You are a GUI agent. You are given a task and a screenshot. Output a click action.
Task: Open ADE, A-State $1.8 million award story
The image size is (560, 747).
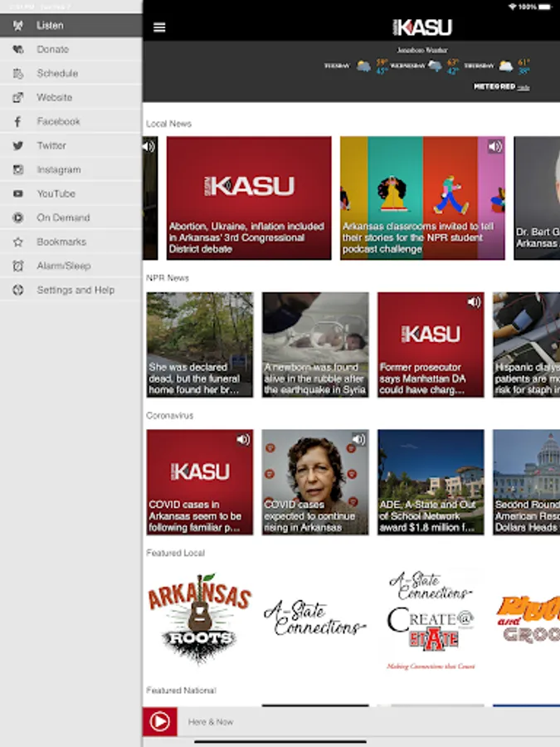(431, 482)
